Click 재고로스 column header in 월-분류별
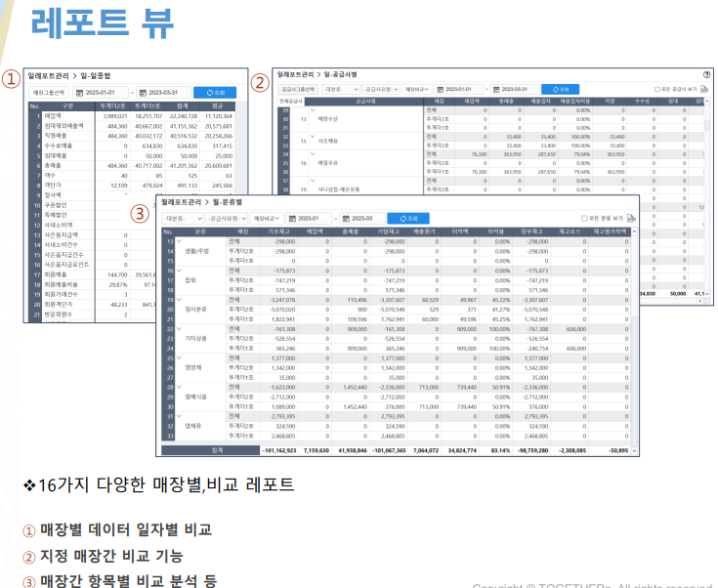The image size is (718, 588). [570, 231]
